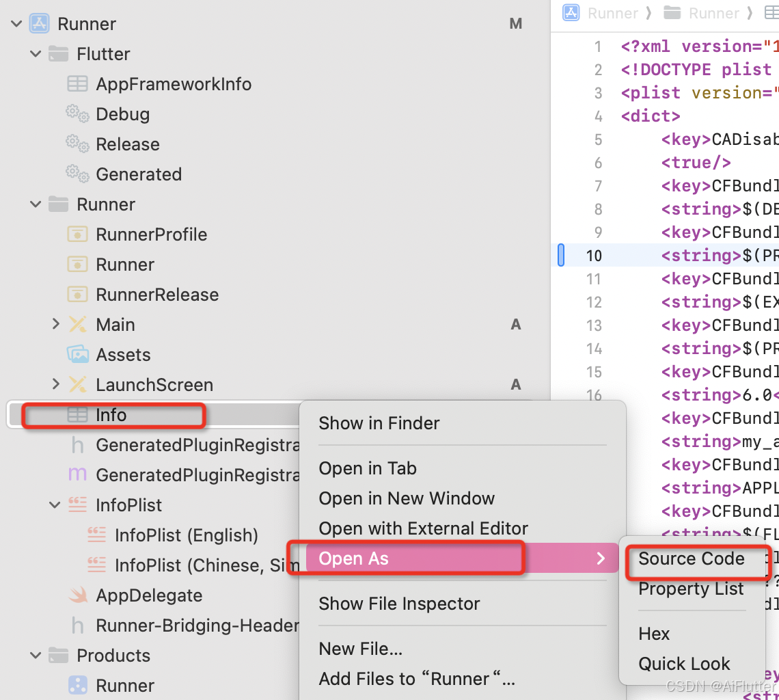Click the Assets catalog icon
Screen dimensions: 779x700
[77, 355]
